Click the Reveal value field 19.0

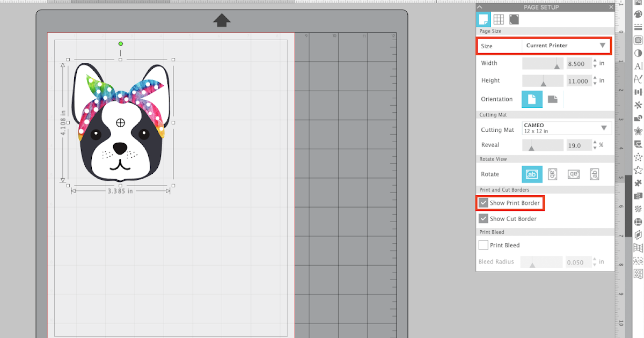click(578, 145)
